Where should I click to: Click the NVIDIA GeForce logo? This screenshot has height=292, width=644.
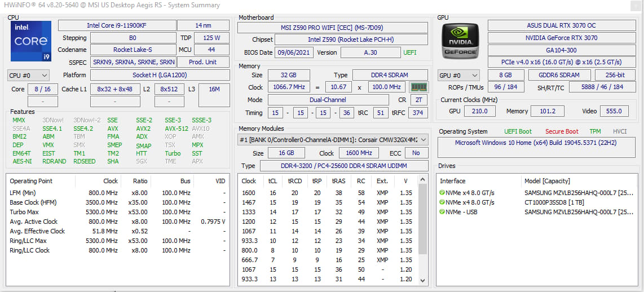(x=460, y=41)
